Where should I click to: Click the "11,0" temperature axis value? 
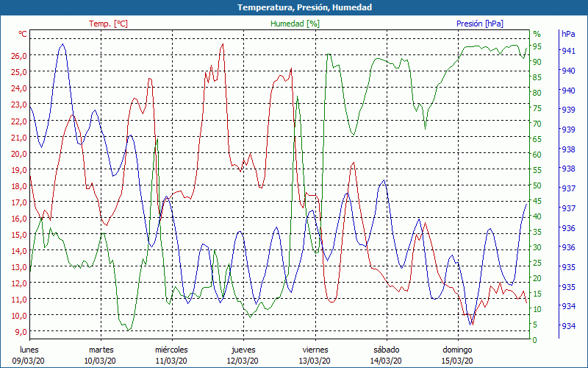tap(20, 300)
